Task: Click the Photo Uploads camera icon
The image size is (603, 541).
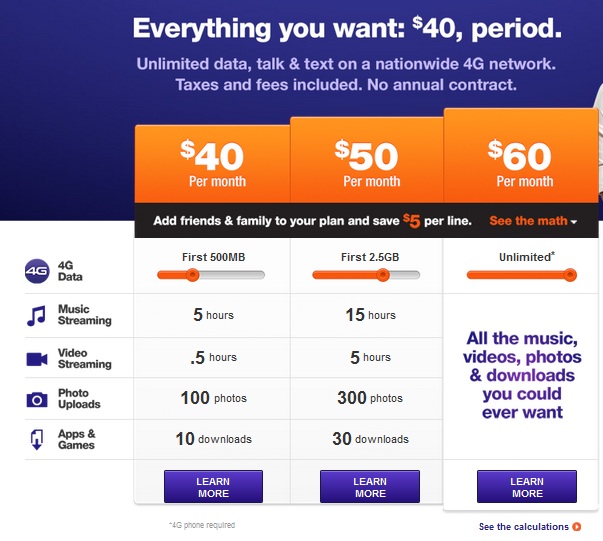Action: coord(37,400)
